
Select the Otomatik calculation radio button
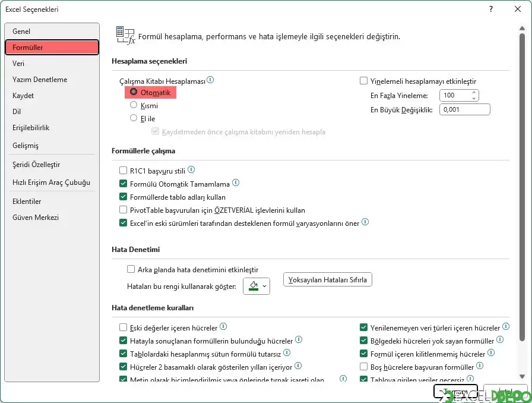point(134,92)
